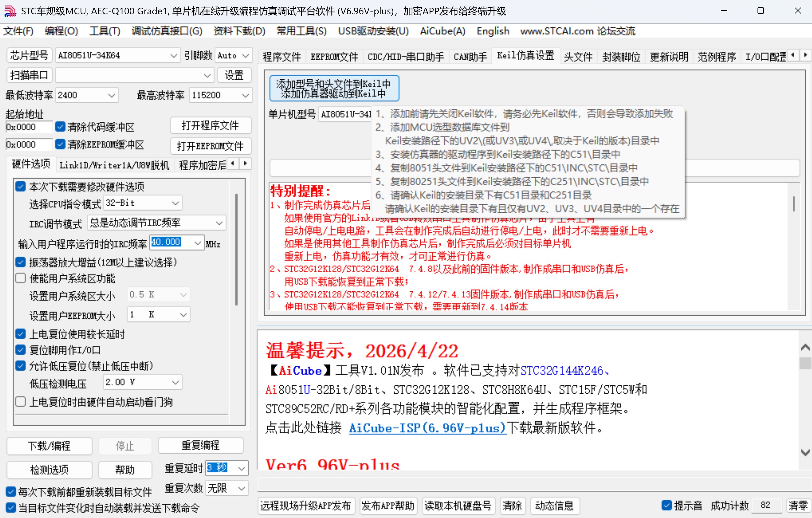The image size is (812, 518).
Task: Open CPU instruction mode 32-Bit dropdown
Action: (x=143, y=203)
